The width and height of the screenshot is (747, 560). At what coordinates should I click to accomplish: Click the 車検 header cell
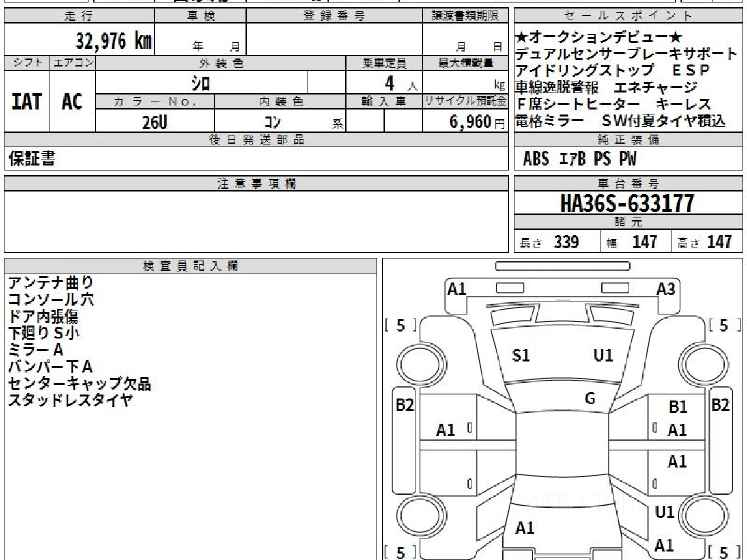(x=200, y=16)
